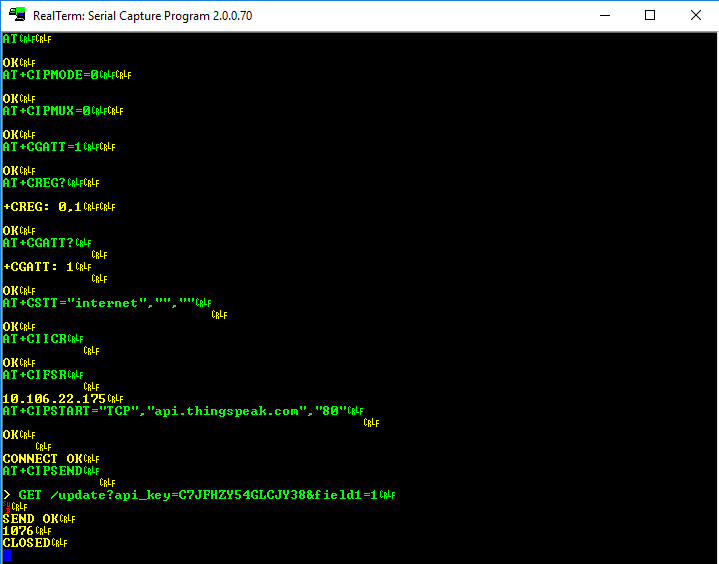
Task: Click the RealTerm app icon in title bar
Action: point(17,15)
